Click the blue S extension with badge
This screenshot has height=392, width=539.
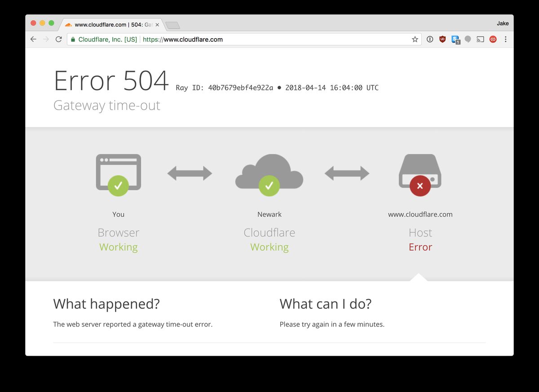(x=455, y=40)
